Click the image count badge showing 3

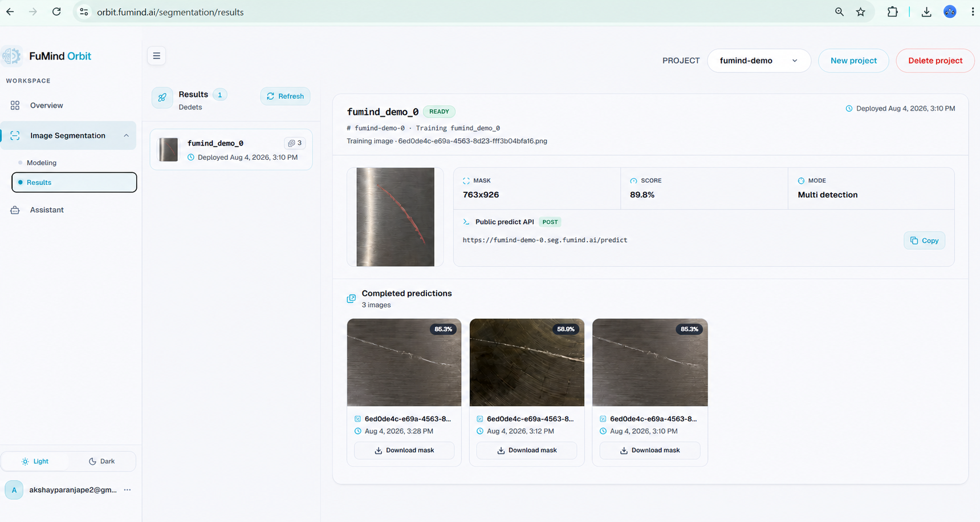click(x=295, y=143)
